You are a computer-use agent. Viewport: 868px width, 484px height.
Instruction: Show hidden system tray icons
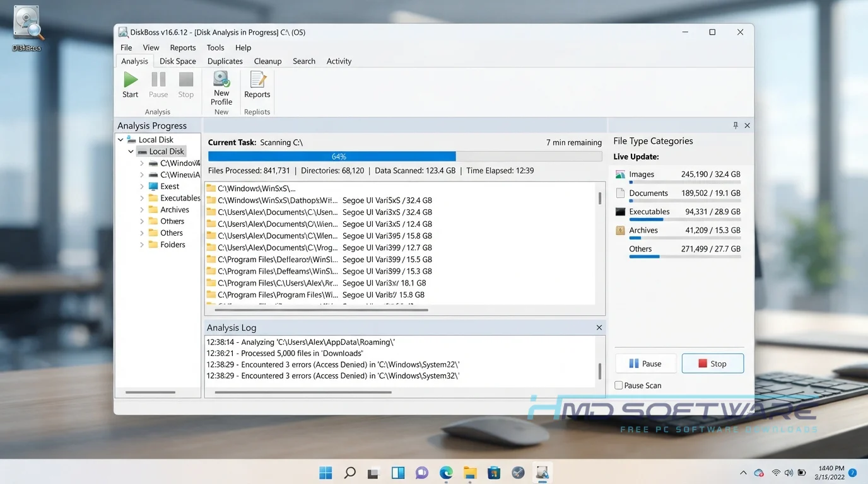pyautogui.click(x=744, y=473)
